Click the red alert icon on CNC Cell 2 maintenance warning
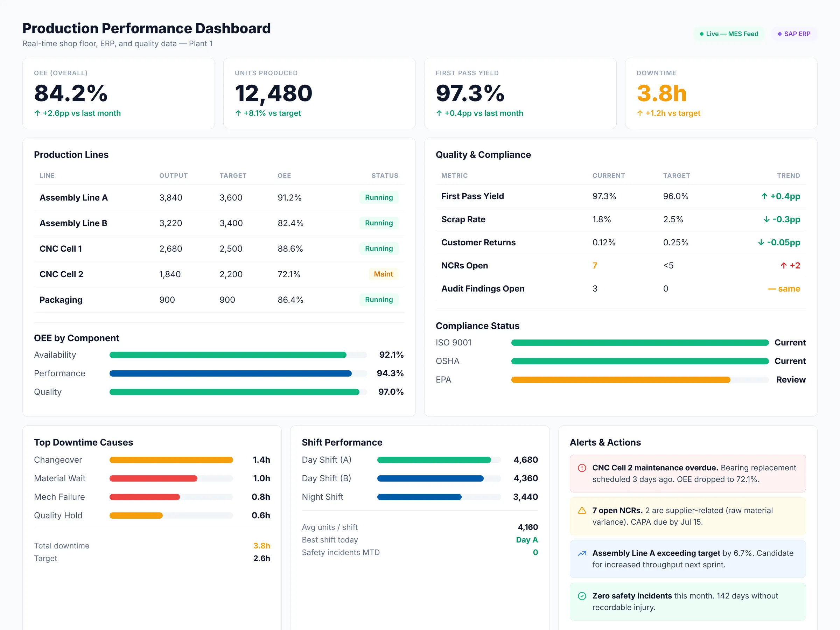 (x=582, y=468)
